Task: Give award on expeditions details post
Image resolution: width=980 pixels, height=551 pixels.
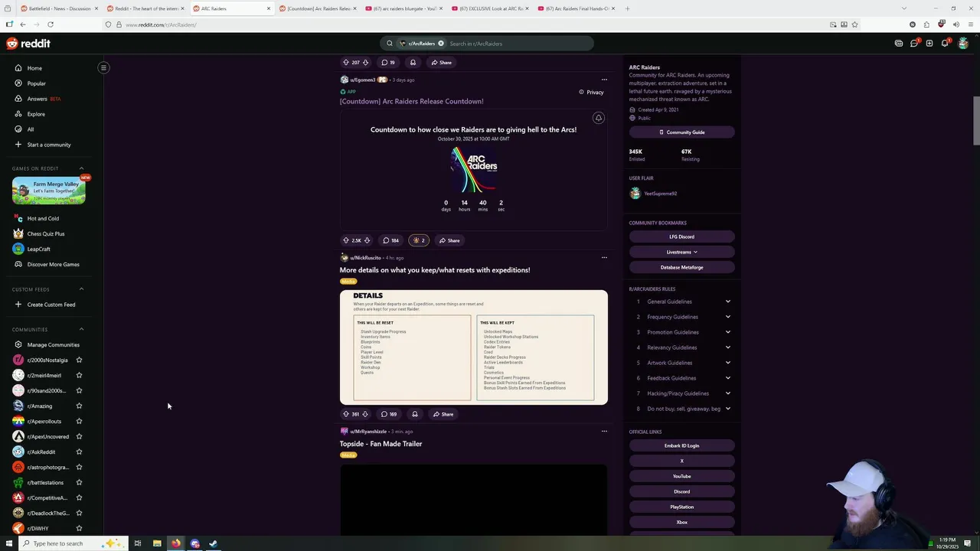Action: tap(415, 414)
